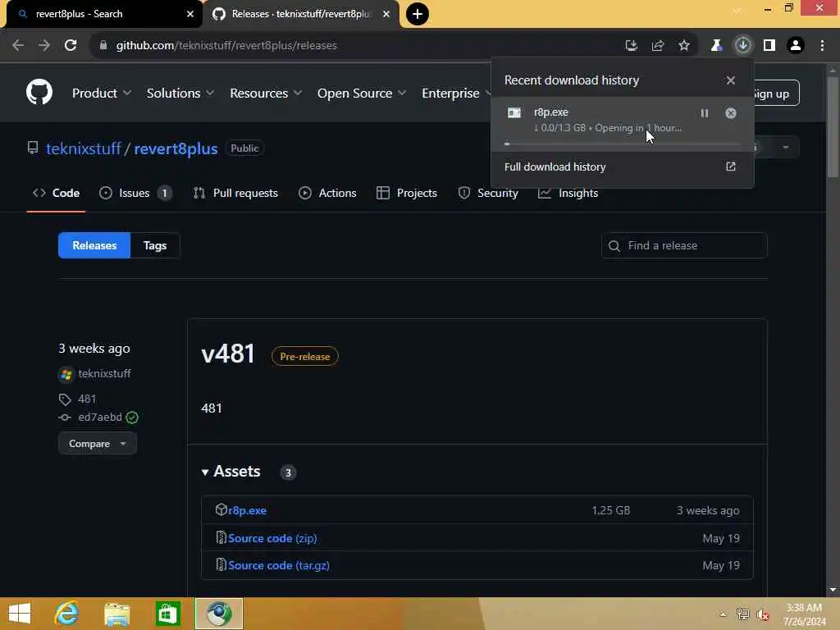This screenshot has width=840, height=630.
Task: Click the share page icon
Action: pyautogui.click(x=658, y=46)
